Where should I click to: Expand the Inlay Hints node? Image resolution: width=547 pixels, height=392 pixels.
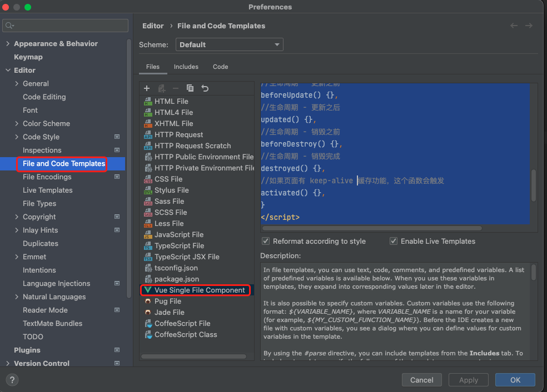pyautogui.click(x=17, y=230)
